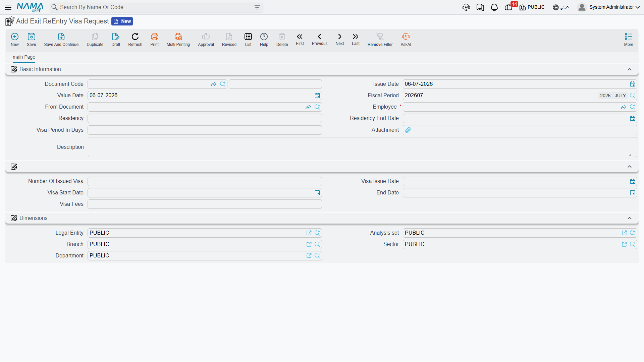Open Value Date calendar picker

(317, 96)
